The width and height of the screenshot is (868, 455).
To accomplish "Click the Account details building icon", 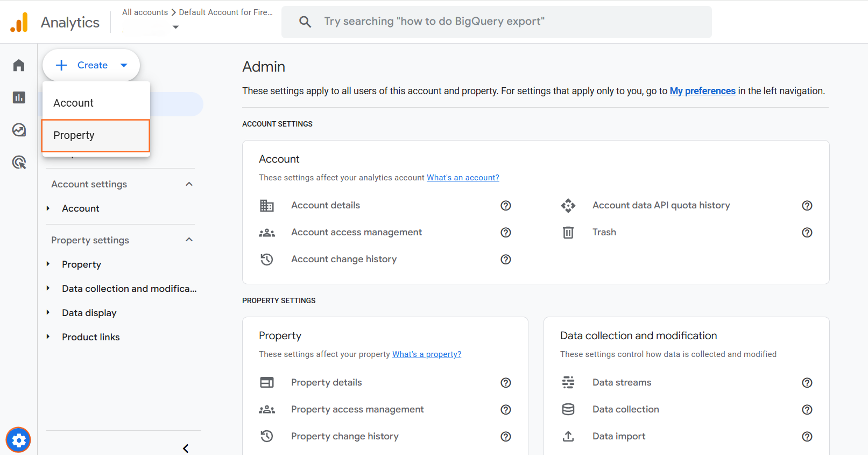I will click(x=267, y=205).
